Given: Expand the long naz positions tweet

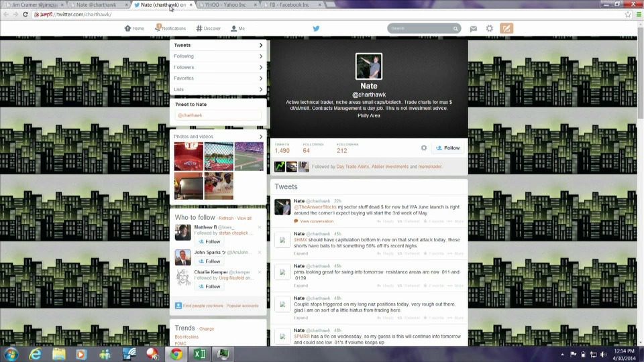Looking at the screenshot, I should tap(301, 318).
